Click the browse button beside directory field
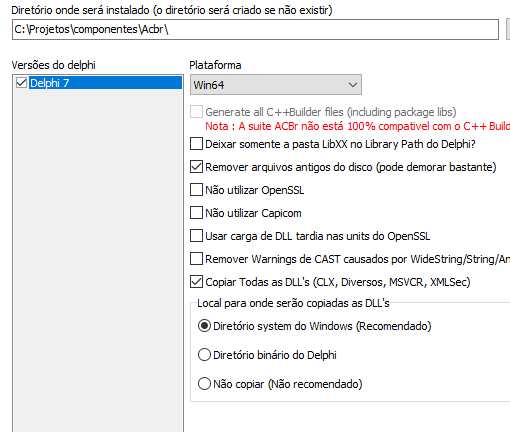The width and height of the screenshot is (510, 432). coord(508,30)
